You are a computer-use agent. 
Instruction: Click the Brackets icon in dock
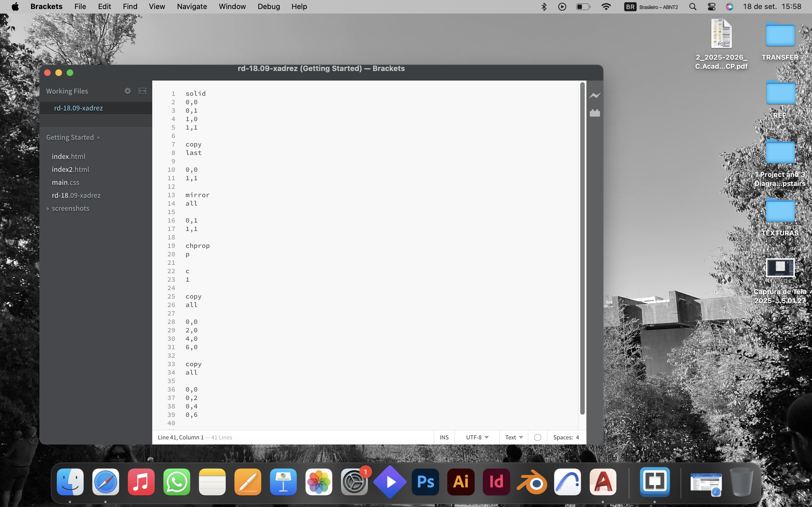[x=655, y=482]
